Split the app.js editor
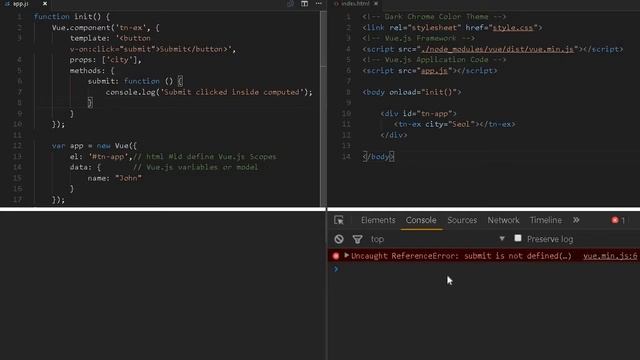This screenshot has height=360, width=640. tap(304, 4)
